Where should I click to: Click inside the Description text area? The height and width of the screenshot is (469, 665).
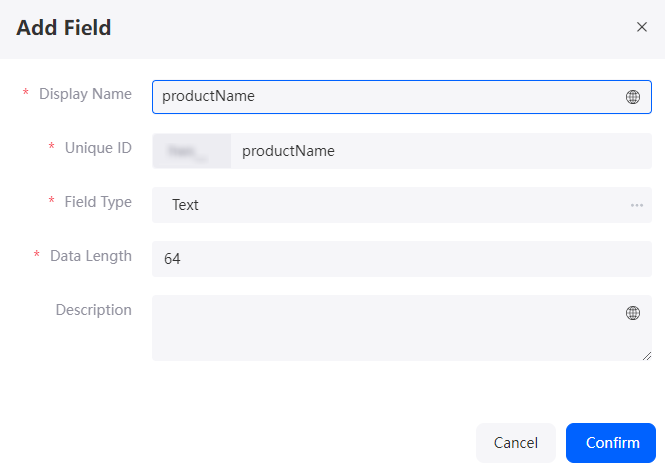coord(402,328)
